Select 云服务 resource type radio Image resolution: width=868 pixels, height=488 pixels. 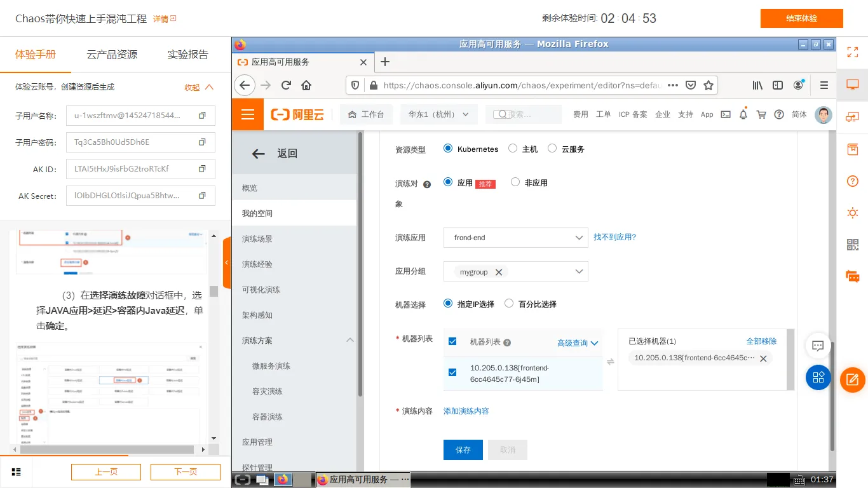552,148
